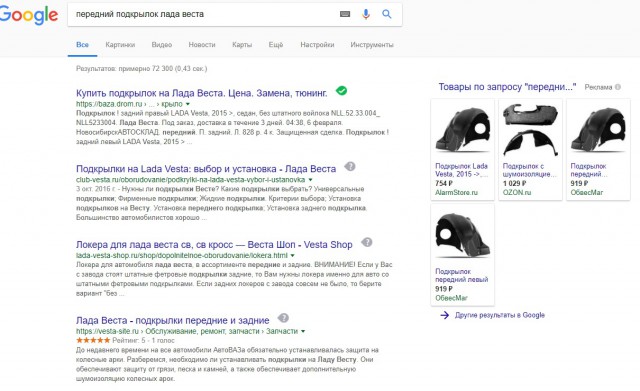Click the info icon next to Реклама

point(618,87)
